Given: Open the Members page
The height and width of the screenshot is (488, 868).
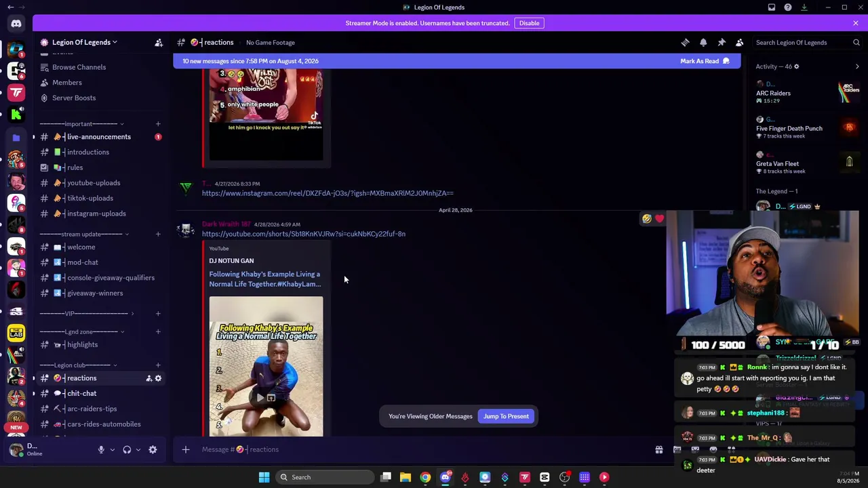Looking at the screenshot, I should [66, 83].
